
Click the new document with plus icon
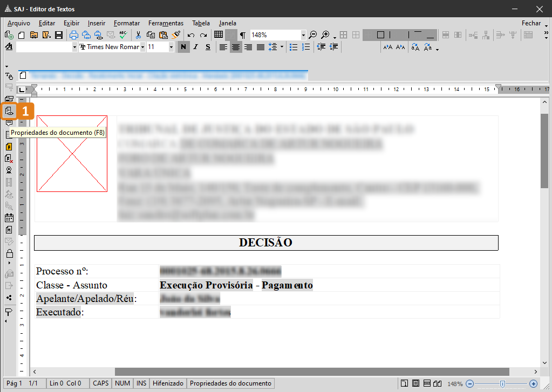[x=9, y=35]
